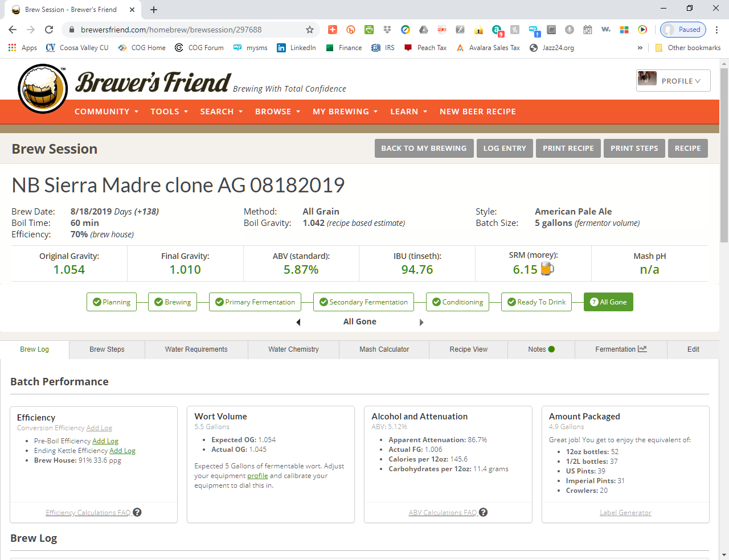This screenshot has height=560, width=729.
Task: Toggle the Ready To Drink status step
Action: point(536,302)
